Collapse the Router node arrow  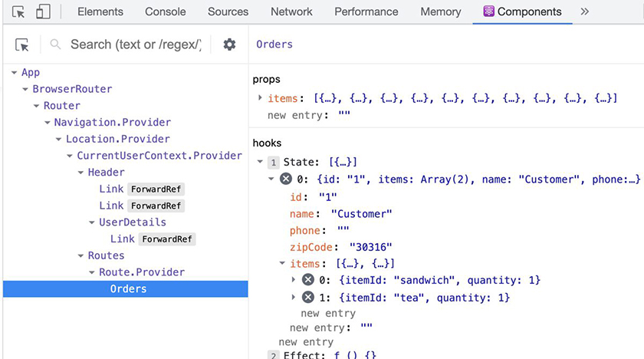coord(36,106)
